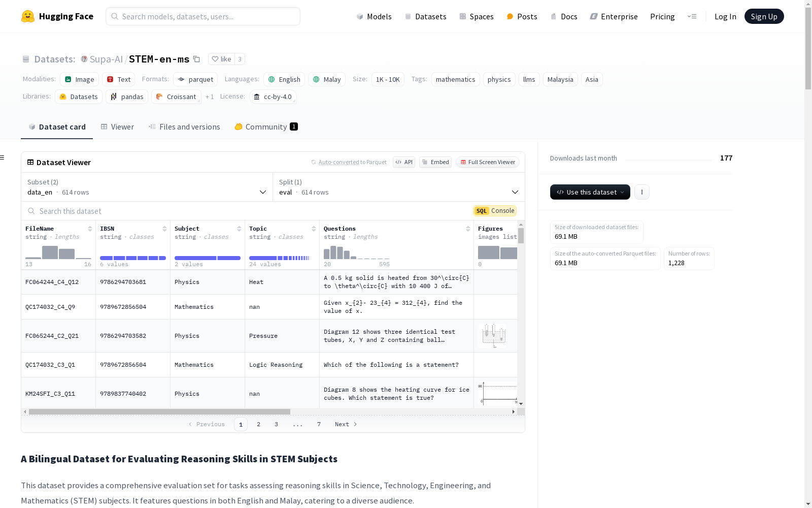Open the Split eval dropdown
The width and height of the screenshot is (812, 508).
[x=399, y=187]
